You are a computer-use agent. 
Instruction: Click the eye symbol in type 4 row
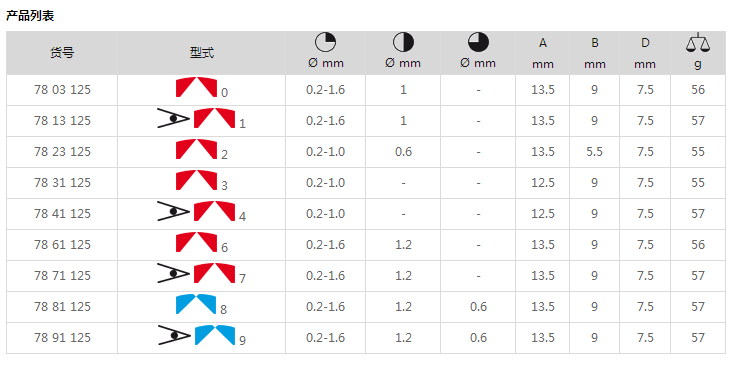click(173, 211)
